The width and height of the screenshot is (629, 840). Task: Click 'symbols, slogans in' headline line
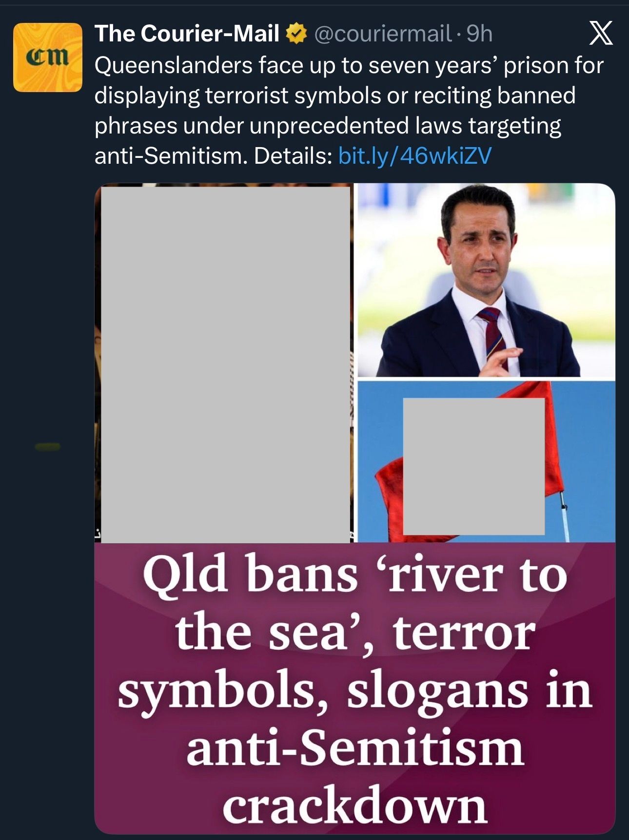pyautogui.click(x=354, y=691)
